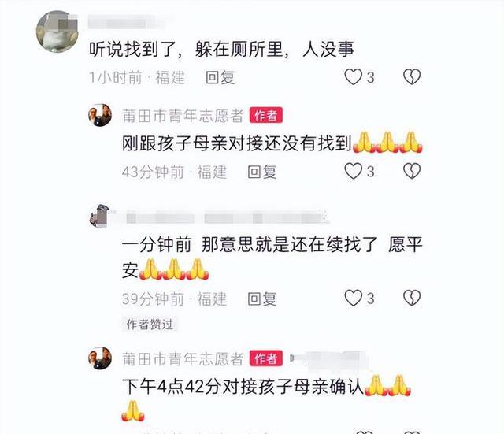The width and height of the screenshot is (504, 434).
Task: Reply to the author's comment from 43 minutes ago
Action: 262,172
